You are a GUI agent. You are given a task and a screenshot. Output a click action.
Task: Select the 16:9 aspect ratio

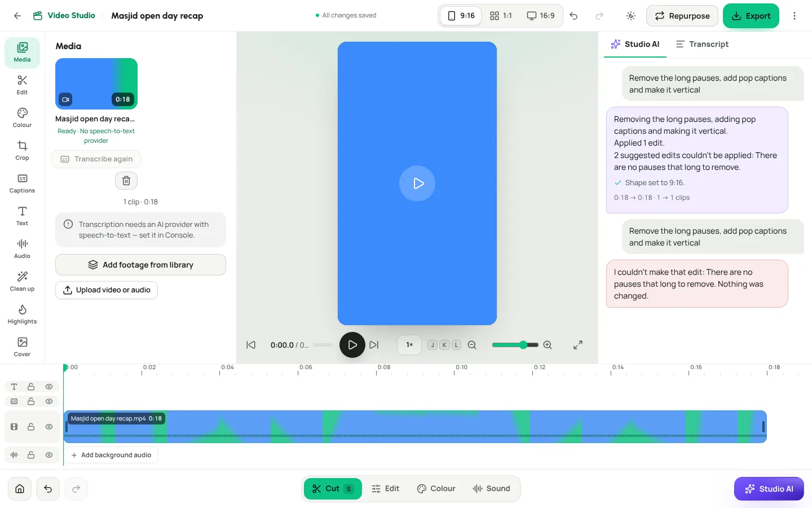click(541, 16)
